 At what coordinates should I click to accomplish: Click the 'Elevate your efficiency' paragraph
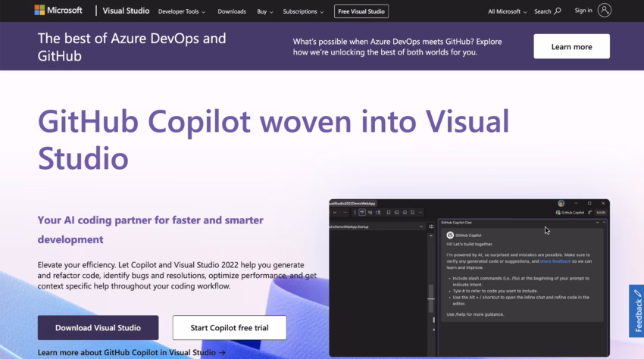point(177,276)
